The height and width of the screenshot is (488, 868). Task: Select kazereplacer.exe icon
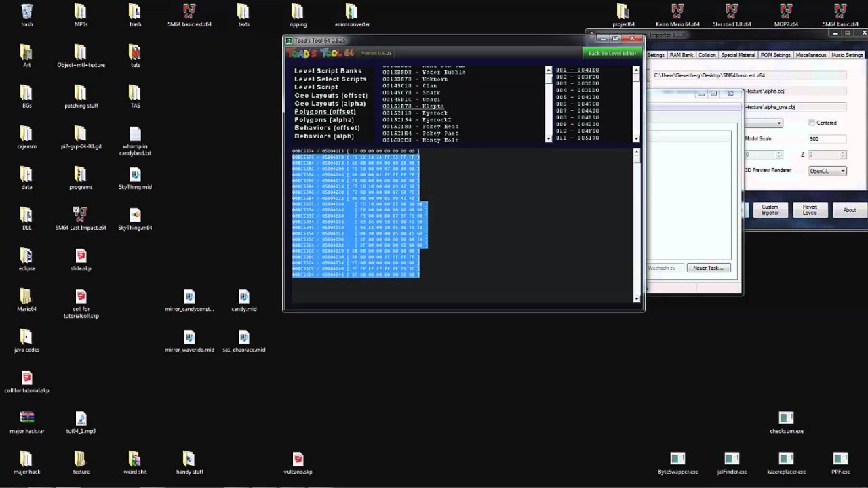786,459
